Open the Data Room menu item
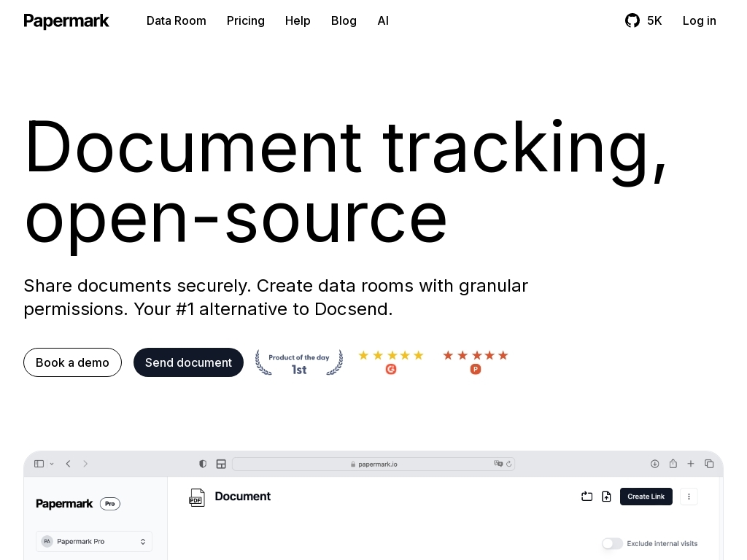The width and height of the screenshot is (747, 560). [x=177, y=20]
